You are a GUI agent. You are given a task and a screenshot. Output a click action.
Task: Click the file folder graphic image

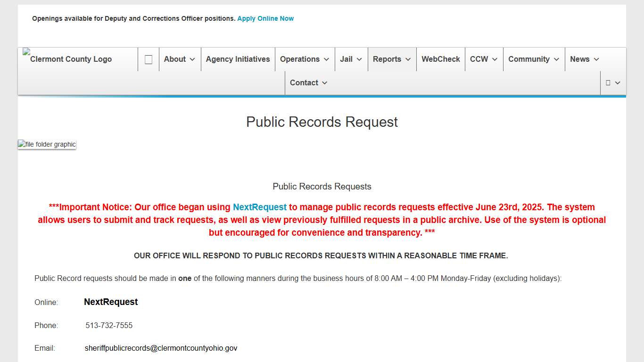[x=46, y=144]
